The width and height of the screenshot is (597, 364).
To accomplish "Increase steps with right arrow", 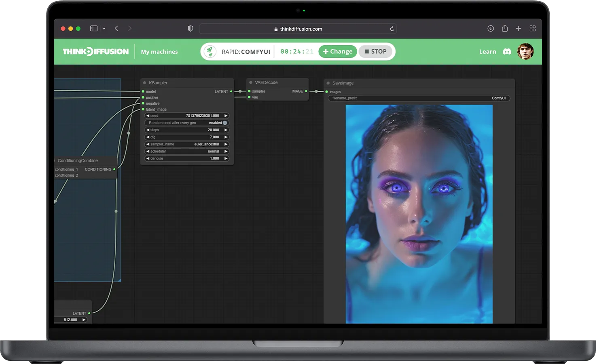I will coord(226,130).
